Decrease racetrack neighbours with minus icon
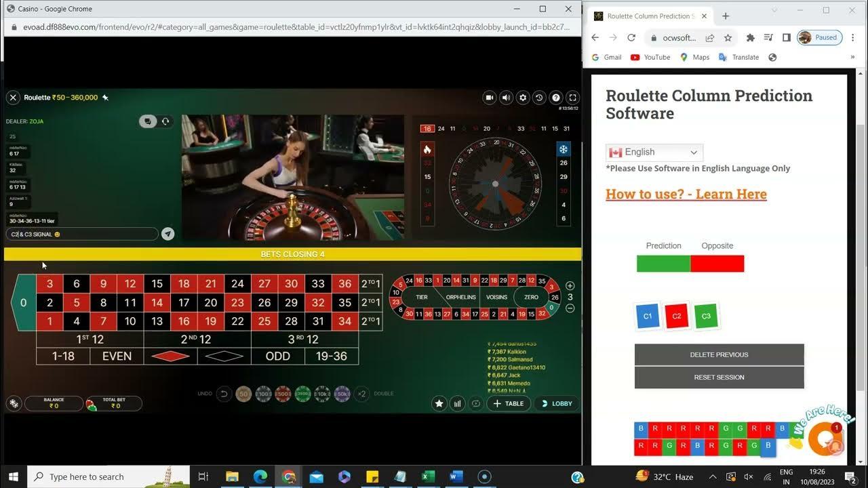Image resolution: width=868 pixels, height=488 pixels. [570, 308]
